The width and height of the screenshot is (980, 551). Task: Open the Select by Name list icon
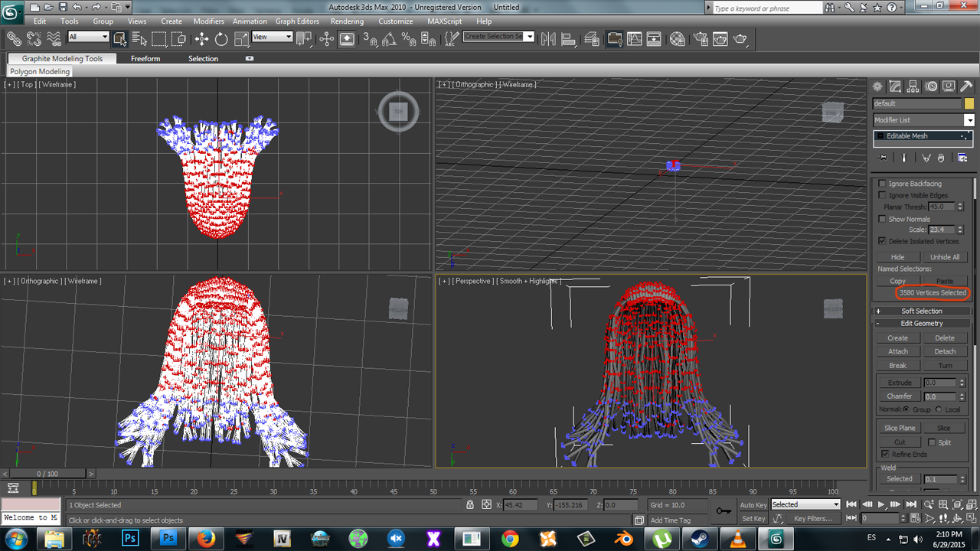(139, 38)
